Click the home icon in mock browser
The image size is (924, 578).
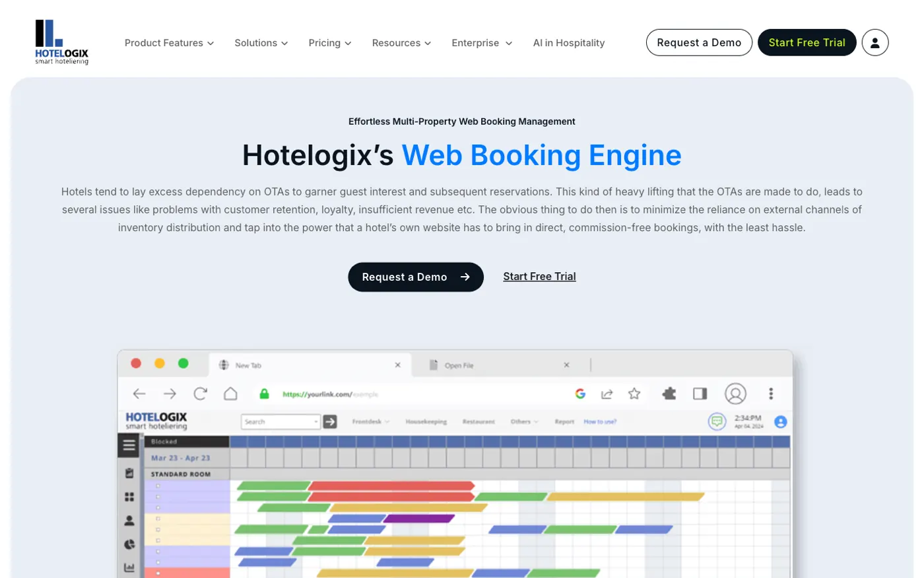(x=230, y=394)
